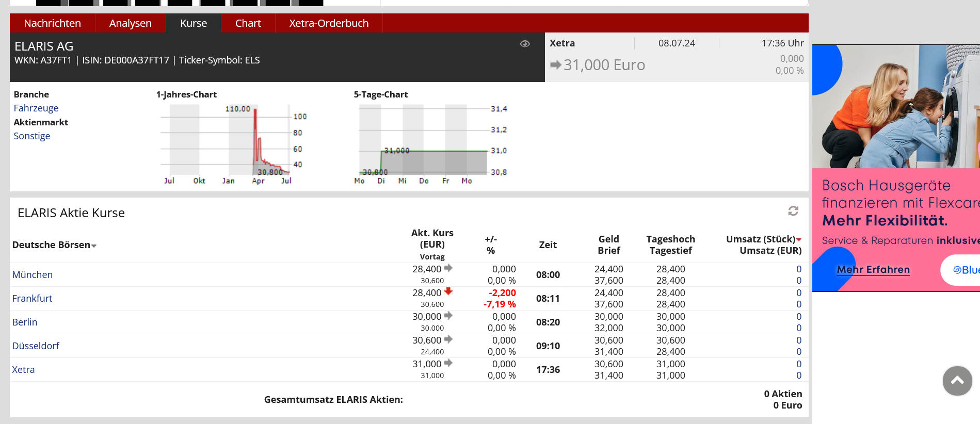
Task: Click the red down arrow in Frankfurt row
Action: click(448, 291)
